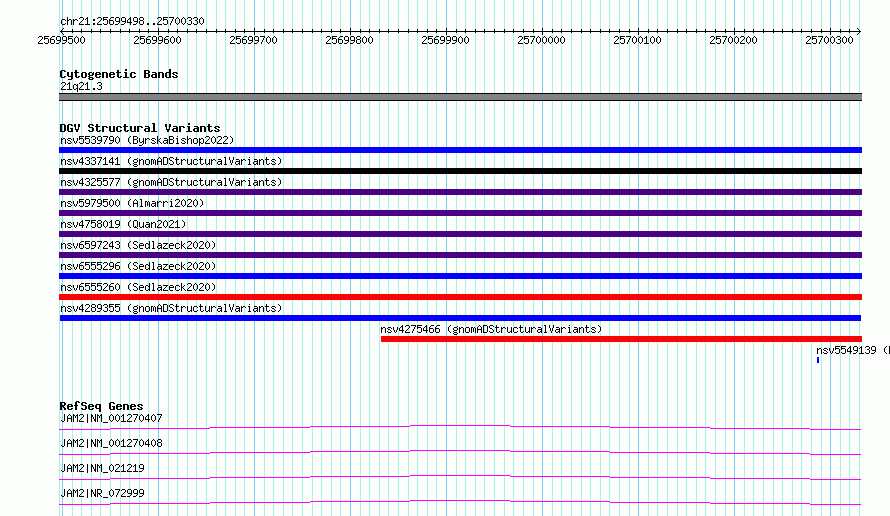Click label nsv5549139
Image resolution: width=890 pixels, height=516 pixels.
pos(846,350)
